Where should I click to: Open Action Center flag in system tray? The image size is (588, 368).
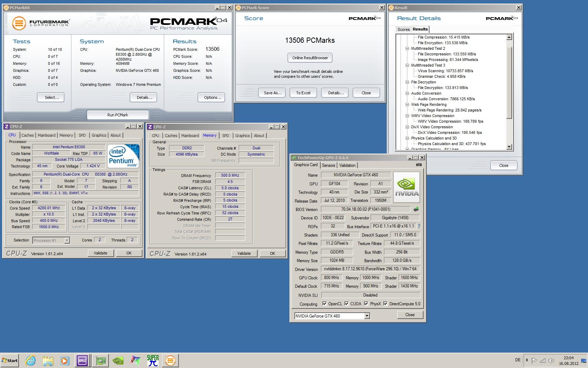point(534,360)
